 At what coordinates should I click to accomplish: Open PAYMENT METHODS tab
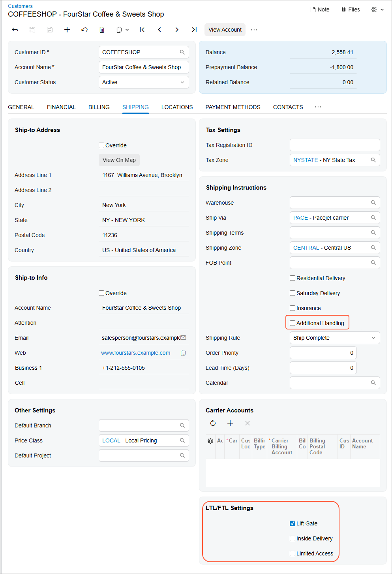pyautogui.click(x=233, y=107)
